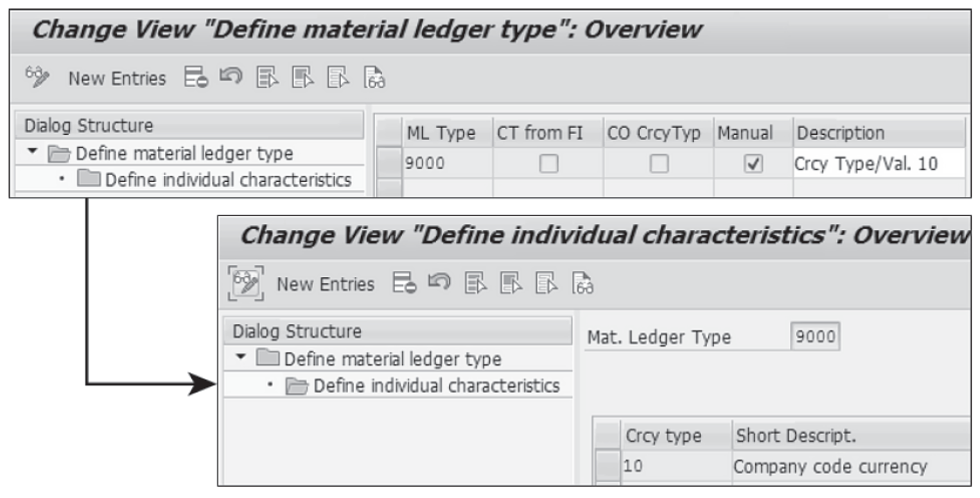Click the highlighted Display/Change icon in the lower window
The image size is (980, 498).
tap(247, 284)
